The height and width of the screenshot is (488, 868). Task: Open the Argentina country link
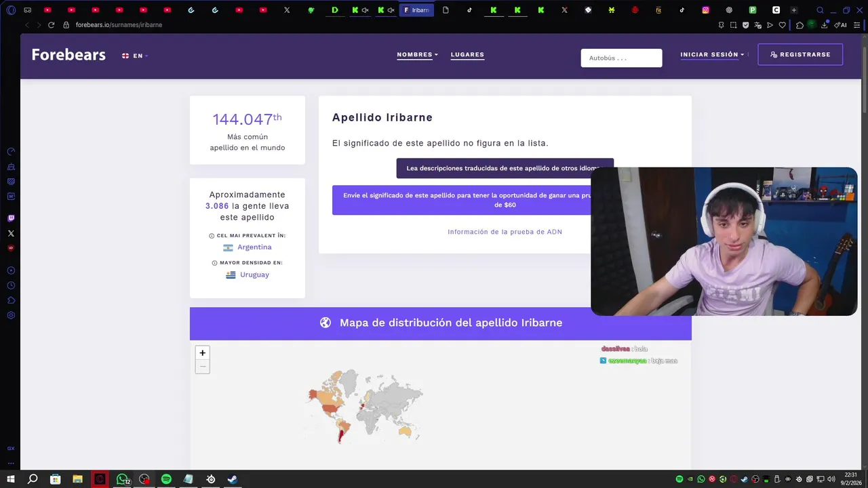[x=254, y=247]
